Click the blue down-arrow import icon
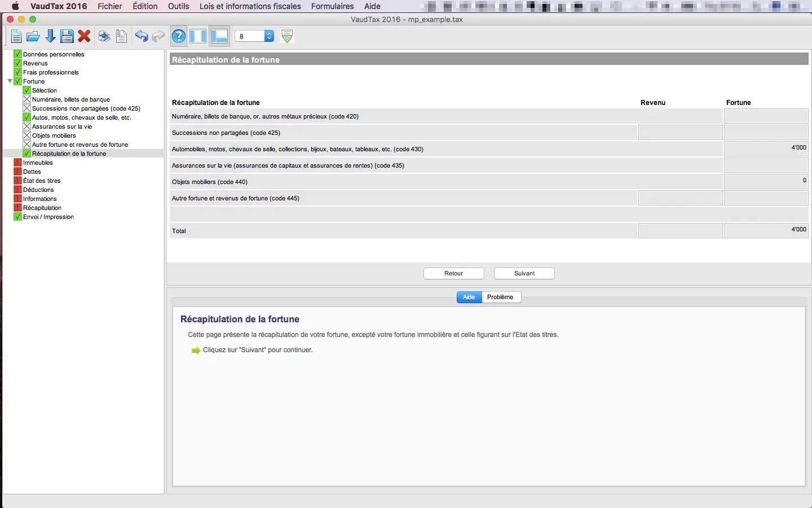This screenshot has width=812, height=508. (50, 37)
